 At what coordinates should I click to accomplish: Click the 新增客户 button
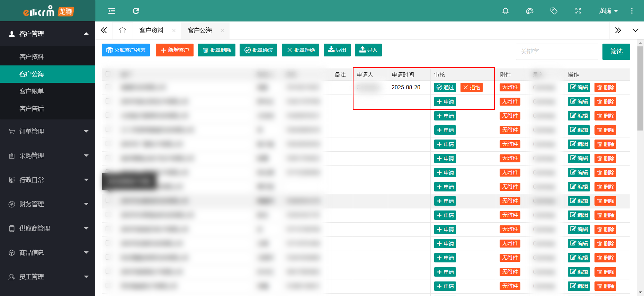[x=175, y=50]
